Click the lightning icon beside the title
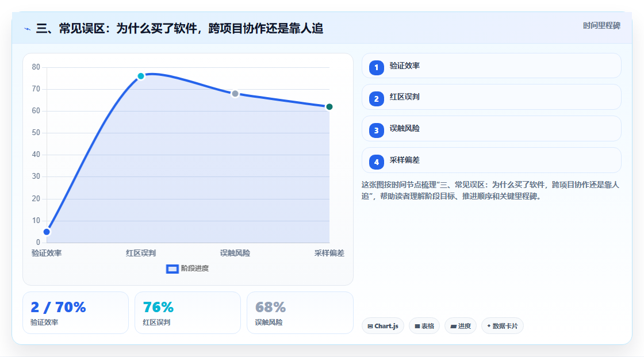This screenshot has width=644, height=357. [28, 29]
